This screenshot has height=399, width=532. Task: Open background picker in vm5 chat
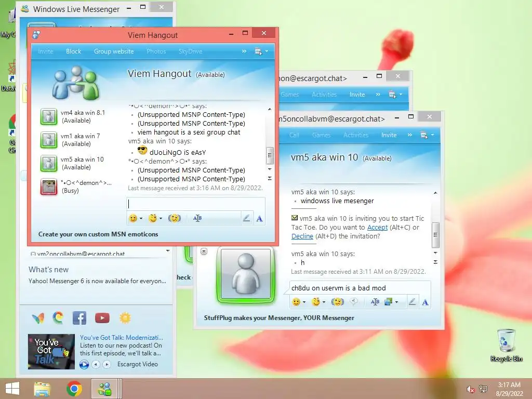[391, 302]
